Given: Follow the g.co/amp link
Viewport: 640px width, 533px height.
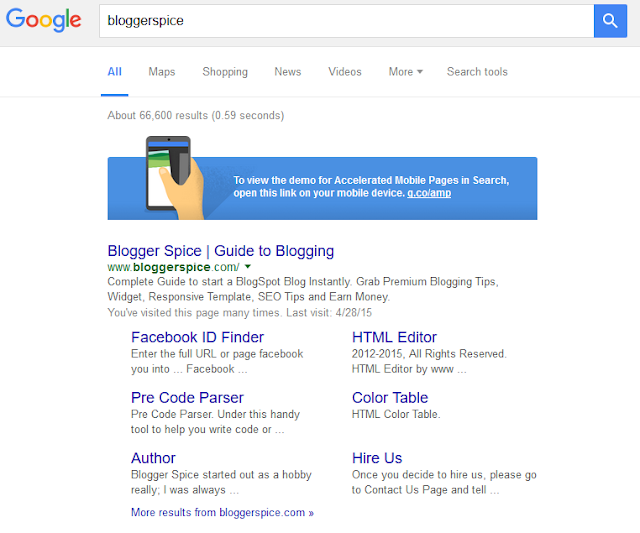Looking at the screenshot, I should 429,193.
